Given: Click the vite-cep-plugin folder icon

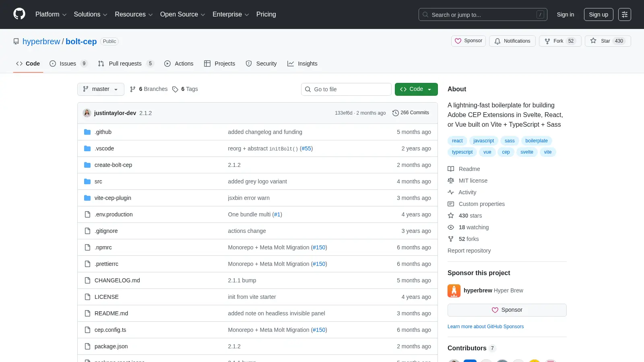Looking at the screenshot, I should pyautogui.click(x=87, y=198).
